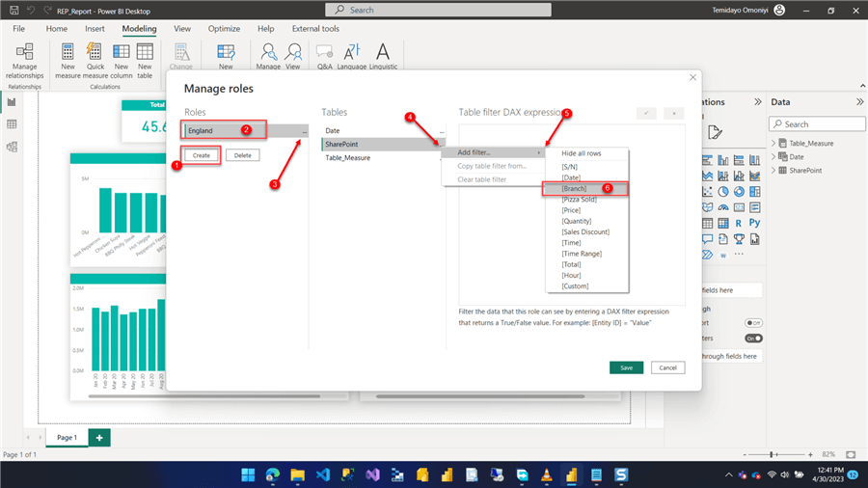Viewport: 868px width, 488px height.
Task: Open Temidayo Omoniyi account icon
Action: [779, 10]
